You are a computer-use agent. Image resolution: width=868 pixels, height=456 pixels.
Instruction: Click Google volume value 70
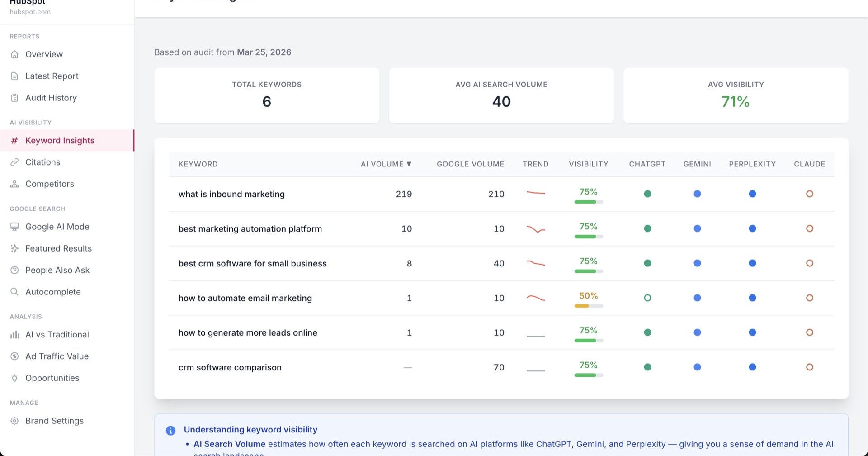[x=499, y=367]
